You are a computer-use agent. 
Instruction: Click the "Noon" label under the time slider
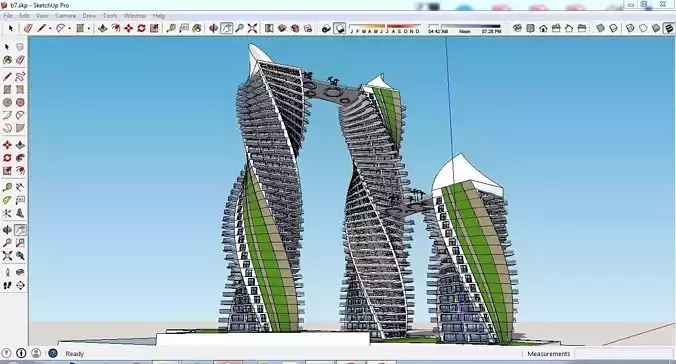point(464,32)
